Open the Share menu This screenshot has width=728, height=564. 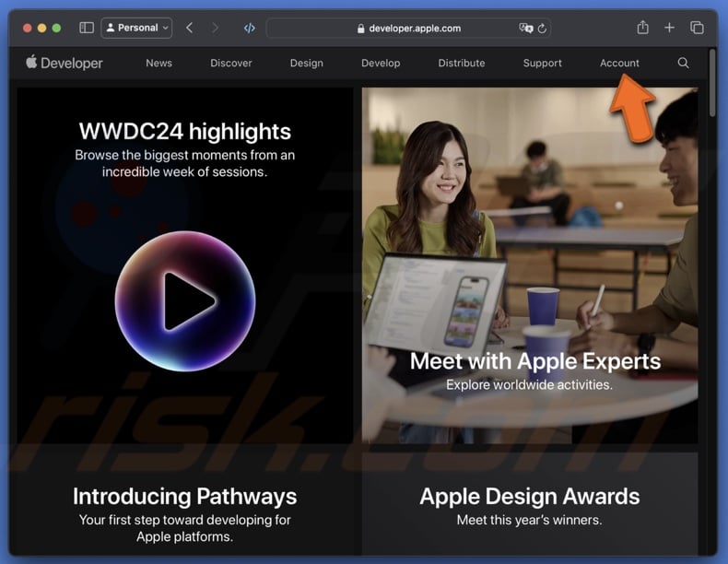pyautogui.click(x=643, y=28)
